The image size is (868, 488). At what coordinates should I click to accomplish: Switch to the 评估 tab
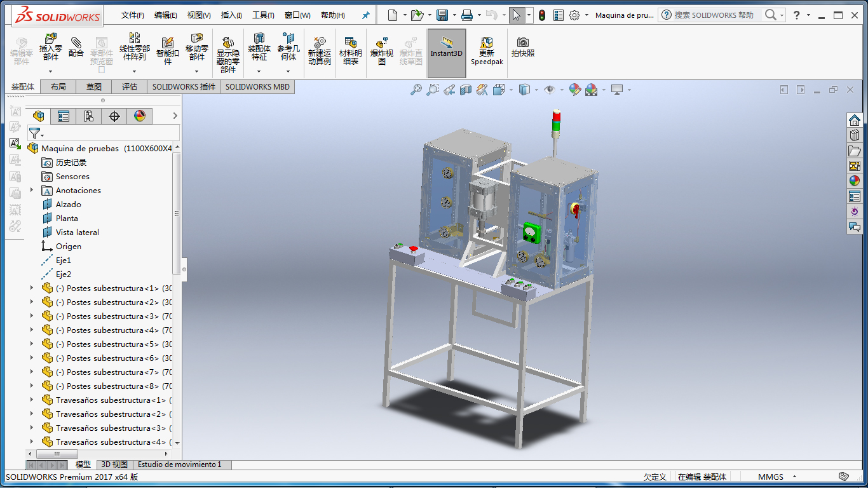(130, 87)
